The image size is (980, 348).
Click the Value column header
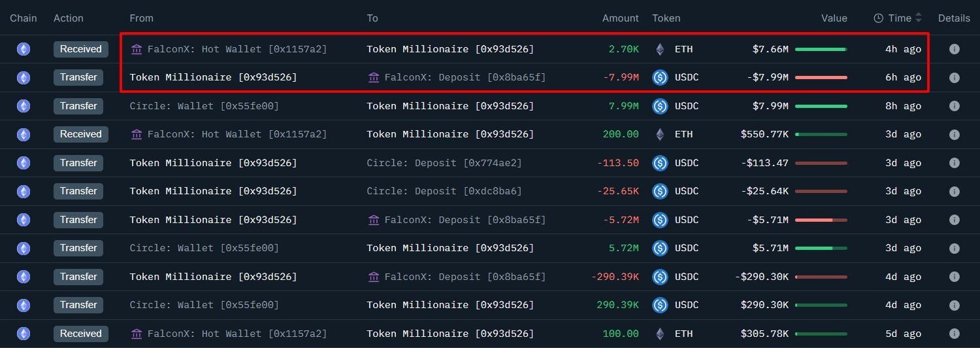coord(834,18)
